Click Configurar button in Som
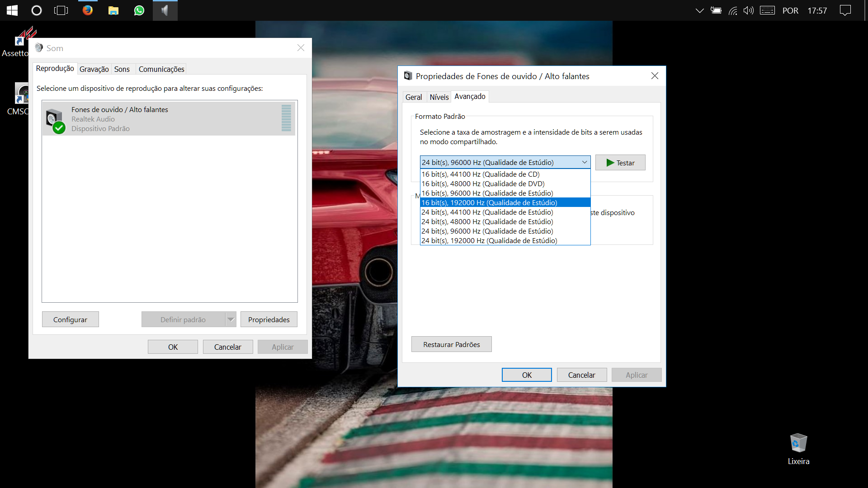The width and height of the screenshot is (868, 488). coord(71,319)
